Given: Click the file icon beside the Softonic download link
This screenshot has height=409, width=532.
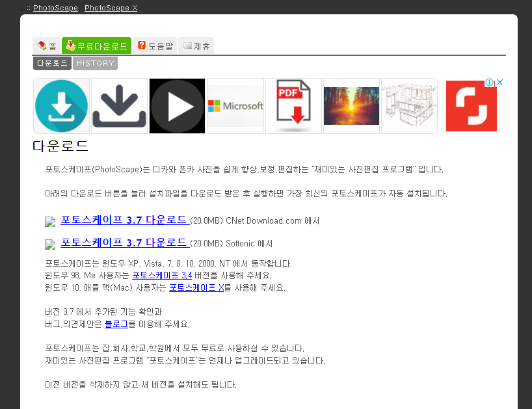Looking at the screenshot, I should pyautogui.click(x=50, y=244).
